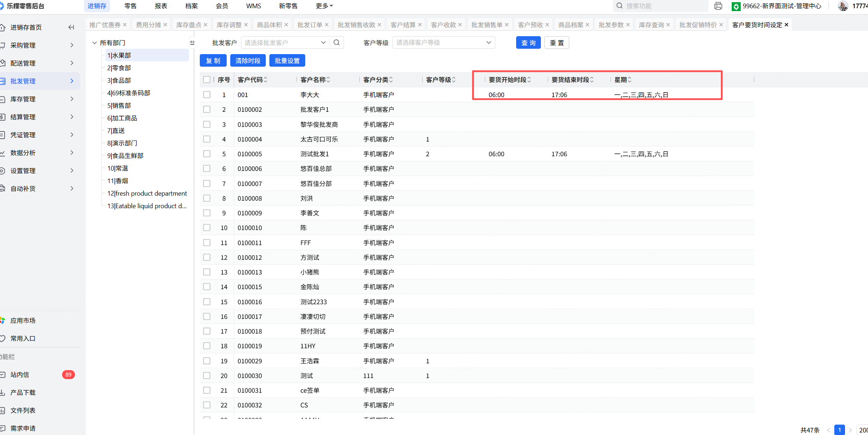Open 站内信 with 89 badge
The image size is (868, 435).
point(20,374)
